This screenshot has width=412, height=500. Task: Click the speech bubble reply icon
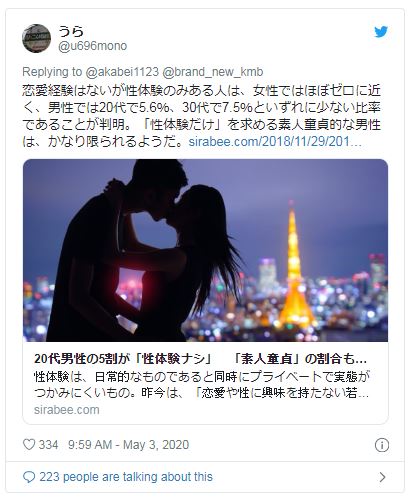(29, 477)
